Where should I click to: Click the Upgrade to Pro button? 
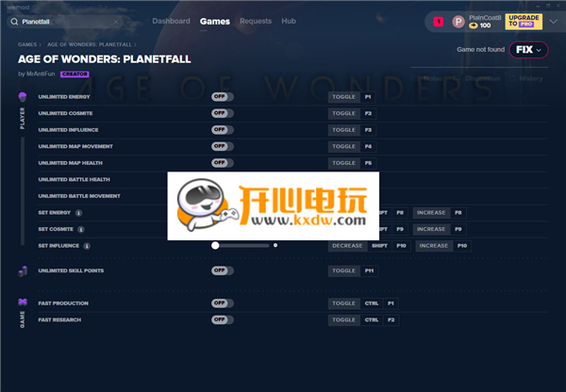tap(524, 21)
